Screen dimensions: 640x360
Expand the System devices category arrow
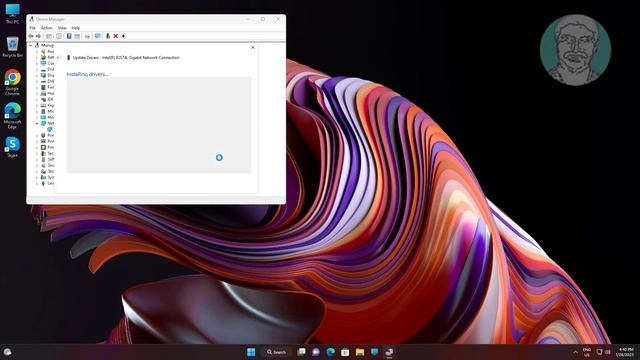pyautogui.click(x=37, y=178)
